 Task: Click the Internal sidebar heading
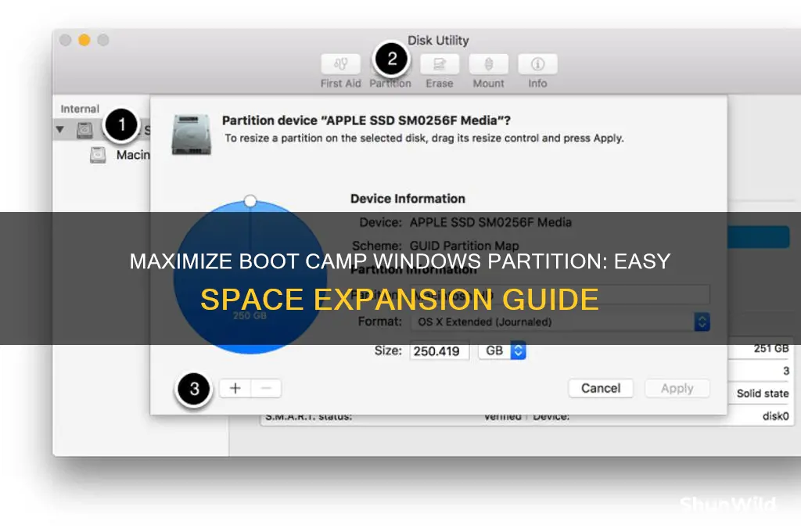coord(80,109)
